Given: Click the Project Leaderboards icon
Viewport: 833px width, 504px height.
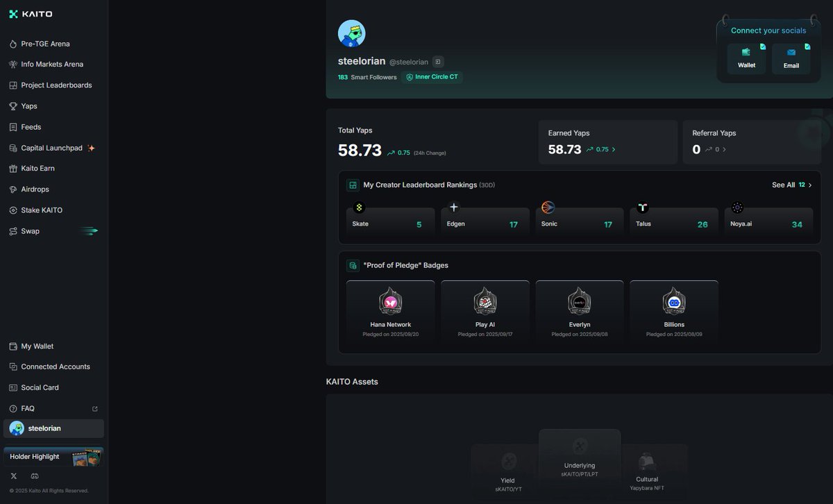Looking at the screenshot, I should (x=13, y=85).
